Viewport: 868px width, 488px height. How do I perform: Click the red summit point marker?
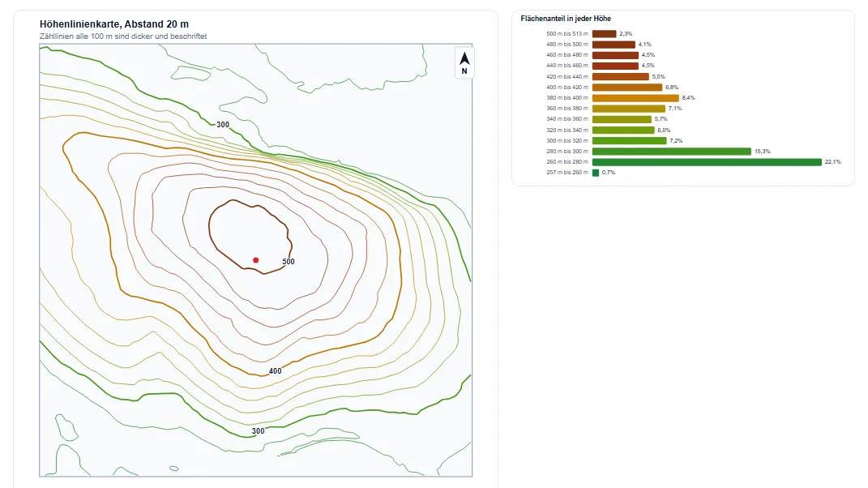(256, 259)
